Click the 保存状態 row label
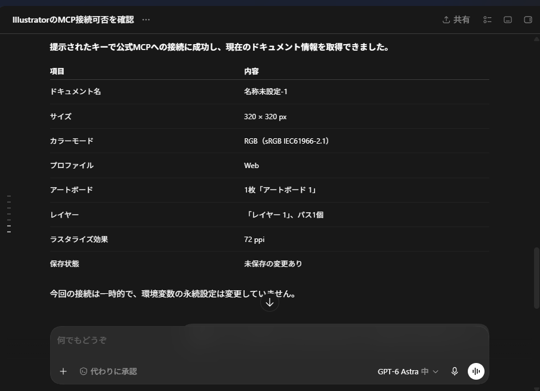The height and width of the screenshot is (391, 540). [64, 264]
